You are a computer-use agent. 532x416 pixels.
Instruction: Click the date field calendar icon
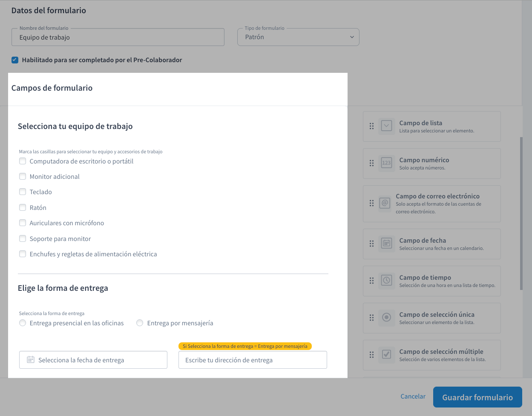[x=386, y=244]
